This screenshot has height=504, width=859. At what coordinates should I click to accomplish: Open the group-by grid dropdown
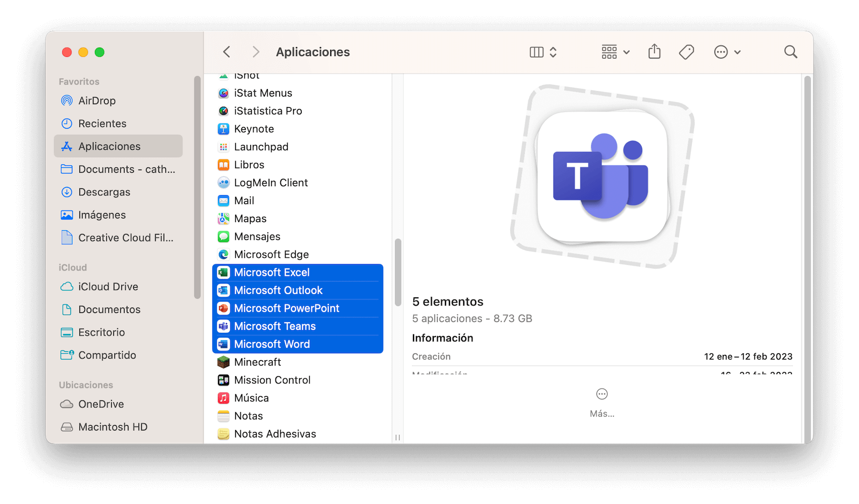(x=615, y=52)
